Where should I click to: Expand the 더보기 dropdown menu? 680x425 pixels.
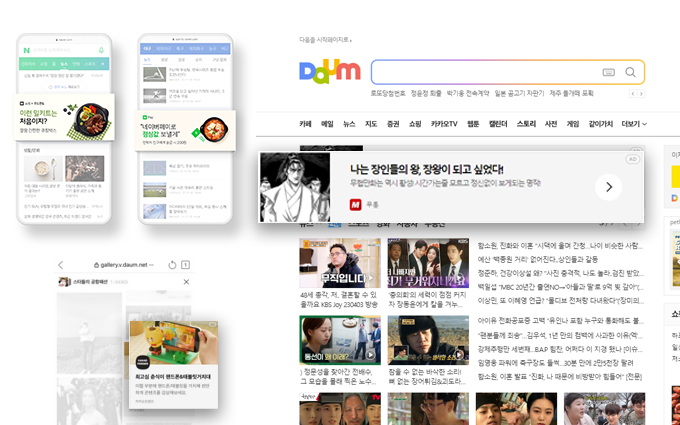633,124
